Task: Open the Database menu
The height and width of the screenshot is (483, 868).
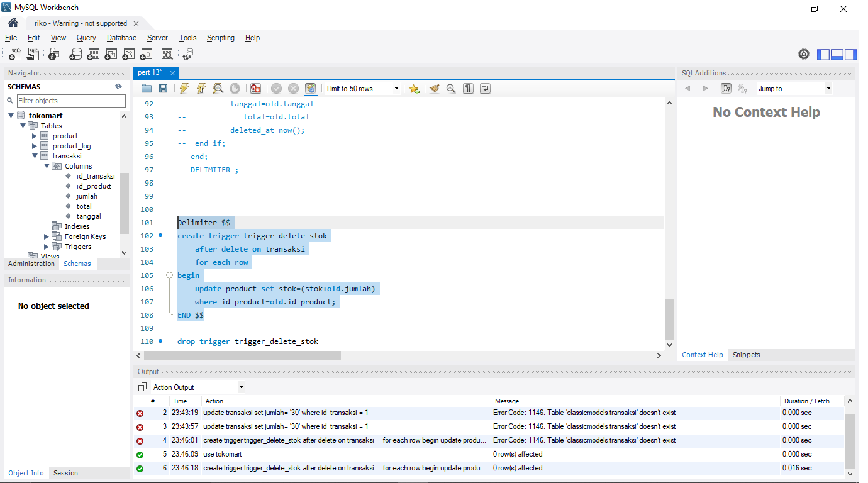Action: (x=121, y=38)
